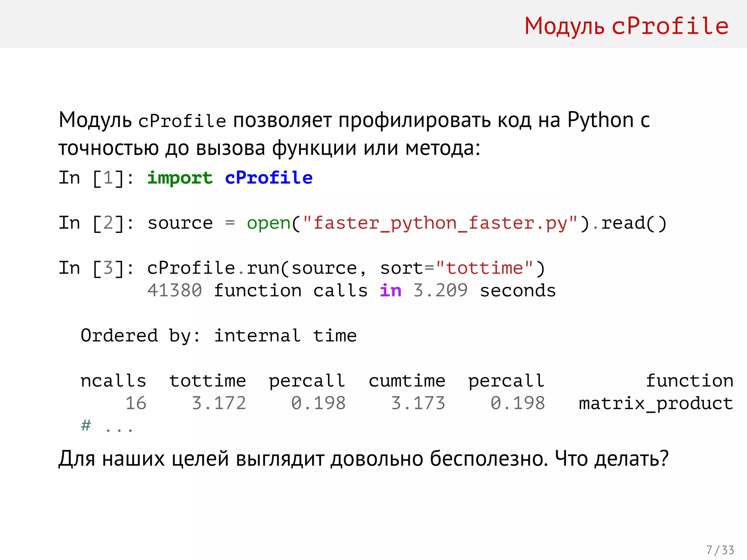This screenshot has height=560, width=747.
Task: Click the 'cProfile.run(source,' call text
Action: click(257, 269)
